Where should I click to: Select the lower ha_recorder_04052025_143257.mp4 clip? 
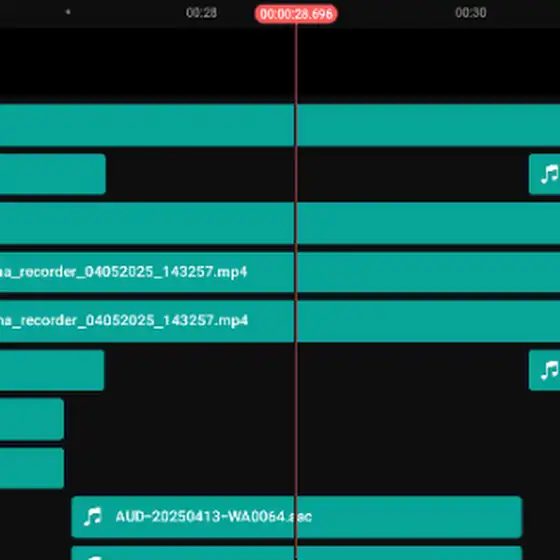280,321
